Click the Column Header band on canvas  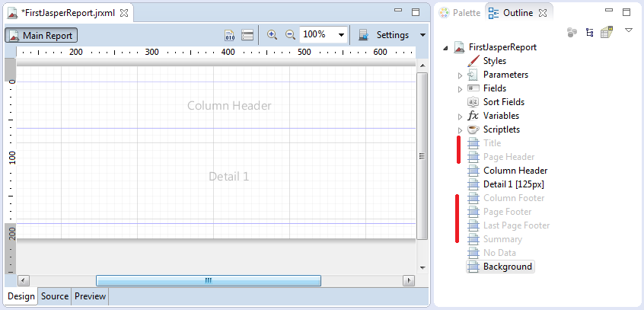(216, 105)
